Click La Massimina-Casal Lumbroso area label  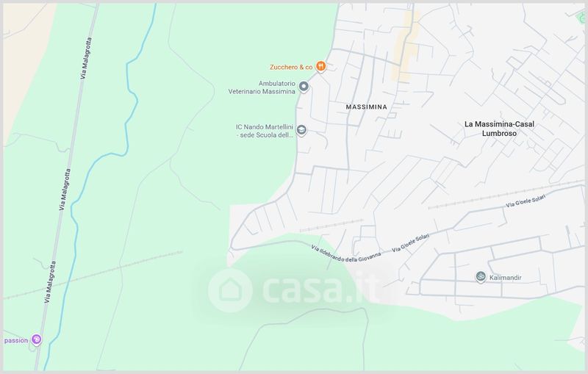[499, 129]
